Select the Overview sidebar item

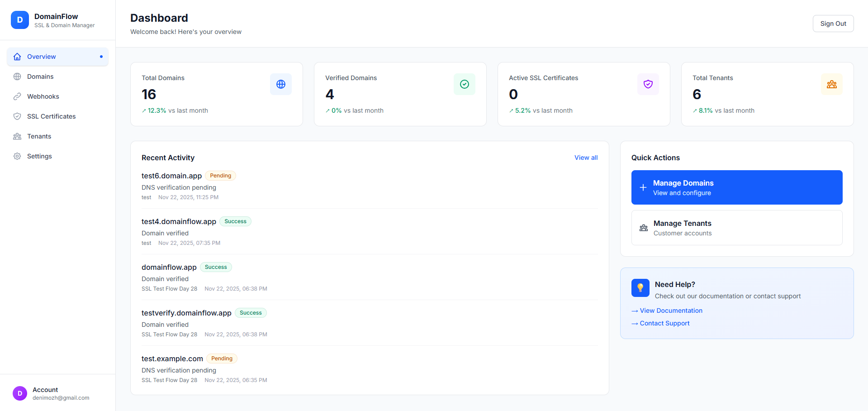coord(40,56)
